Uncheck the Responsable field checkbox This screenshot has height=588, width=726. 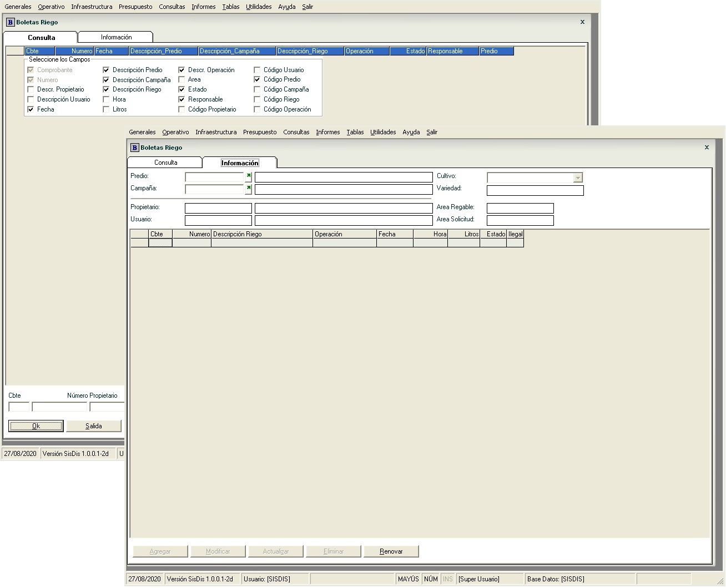pos(181,100)
